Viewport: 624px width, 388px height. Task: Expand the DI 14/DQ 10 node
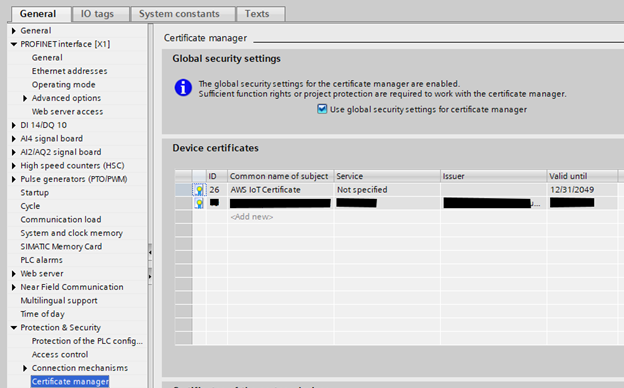tap(14, 125)
